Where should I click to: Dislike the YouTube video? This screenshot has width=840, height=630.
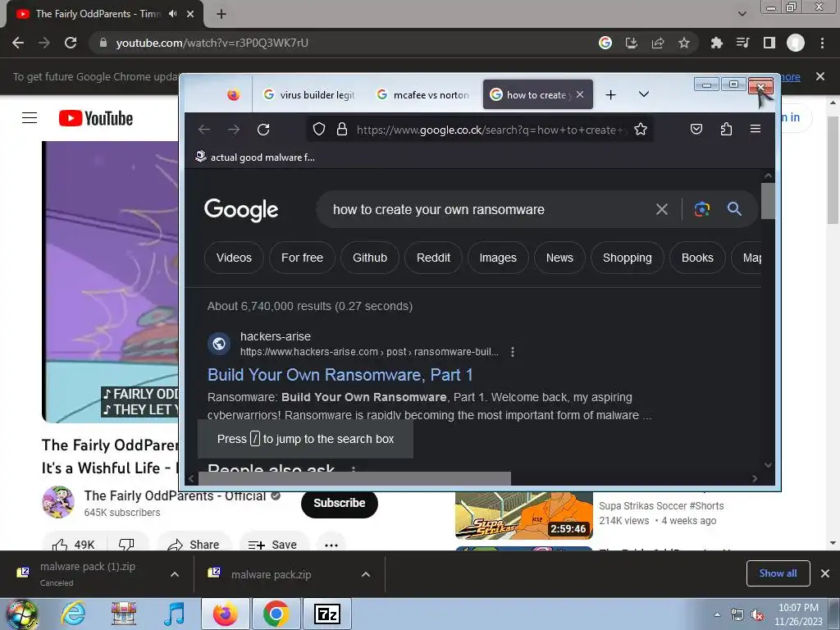coord(126,545)
